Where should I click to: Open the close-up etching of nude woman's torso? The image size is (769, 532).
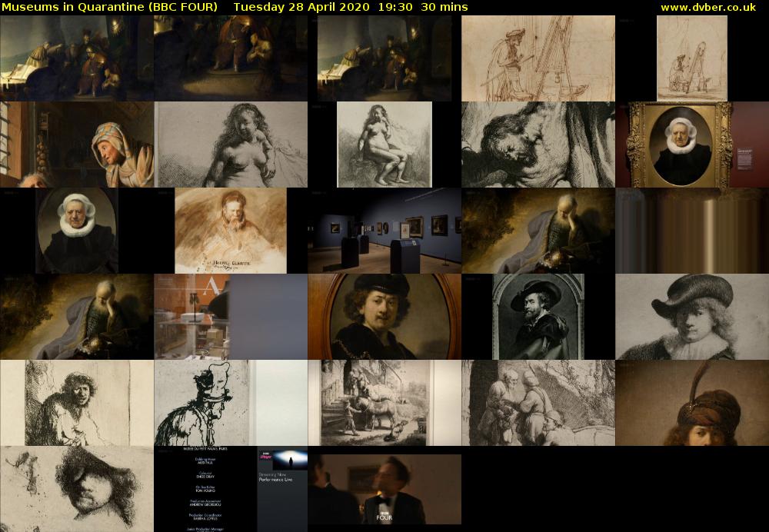tap(231, 145)
